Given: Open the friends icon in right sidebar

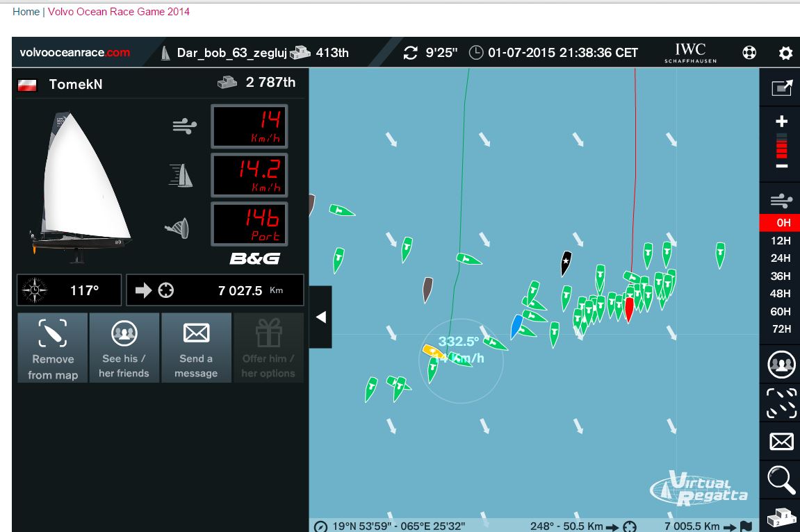Looking at the screenshot, I should [781, 365].
